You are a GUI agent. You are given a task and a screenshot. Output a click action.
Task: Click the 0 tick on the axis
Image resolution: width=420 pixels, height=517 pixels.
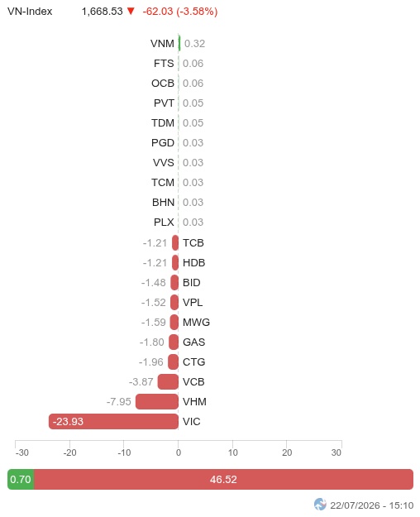point(179,452)
